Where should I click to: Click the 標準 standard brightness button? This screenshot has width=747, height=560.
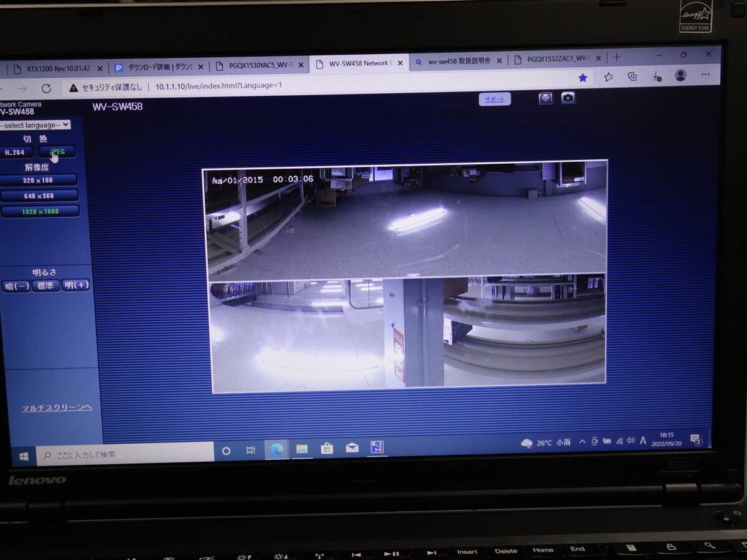pos(46,286)
